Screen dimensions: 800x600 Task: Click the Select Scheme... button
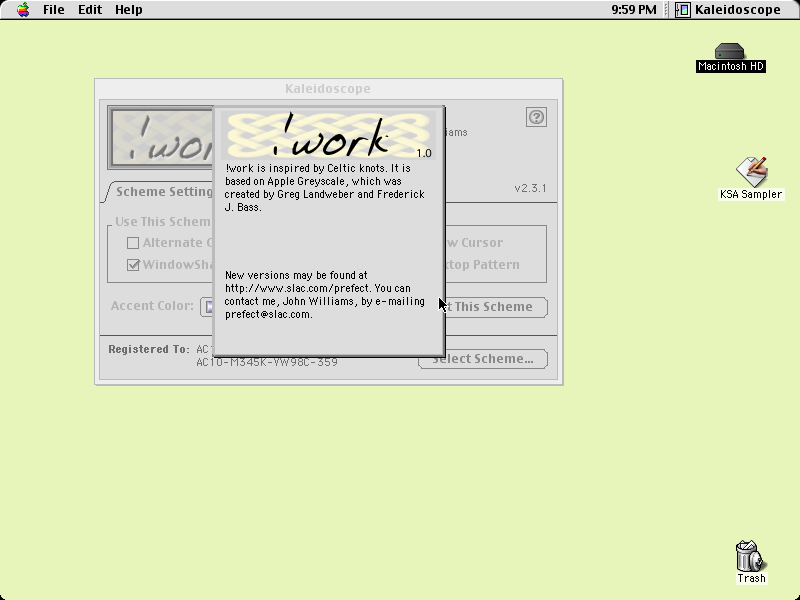click(x=483, y=359)
